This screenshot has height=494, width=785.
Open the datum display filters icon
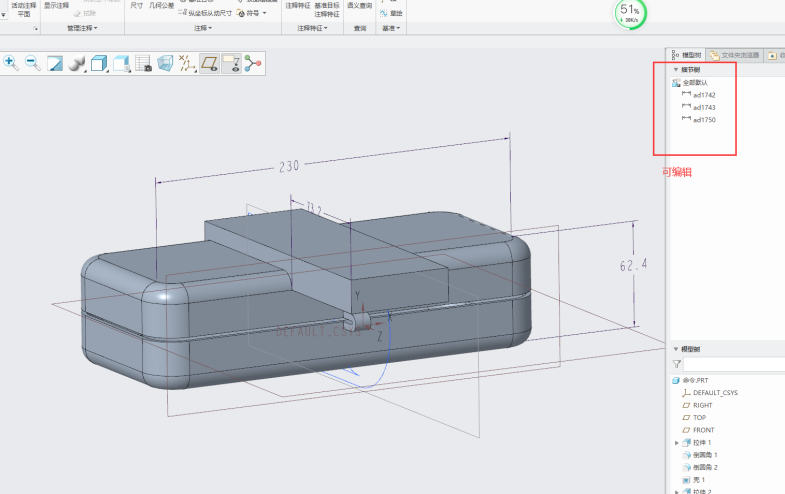[x=187, y=64]
